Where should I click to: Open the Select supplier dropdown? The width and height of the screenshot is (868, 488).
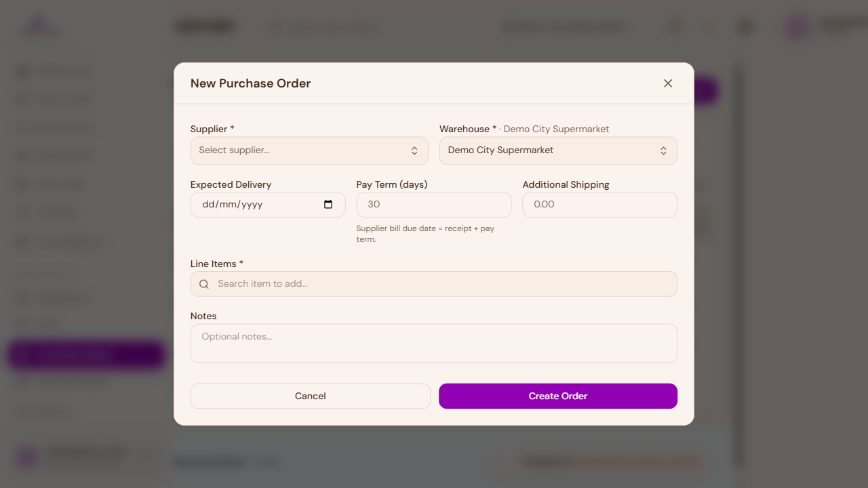[x=309, y=150]
